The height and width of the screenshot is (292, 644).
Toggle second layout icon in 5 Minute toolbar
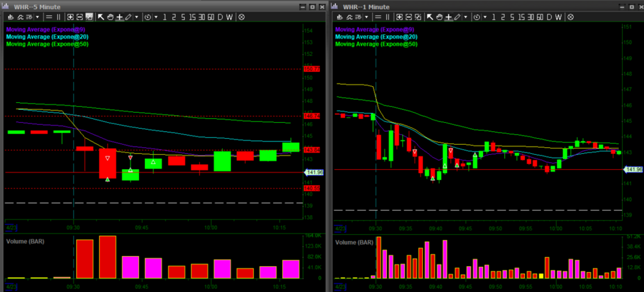coord(79,17)
